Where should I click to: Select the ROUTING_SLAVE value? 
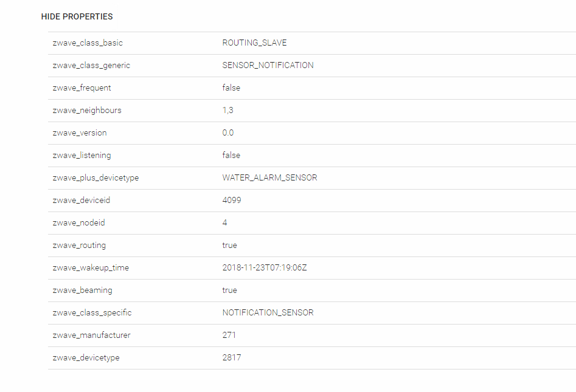coord(254,43)
